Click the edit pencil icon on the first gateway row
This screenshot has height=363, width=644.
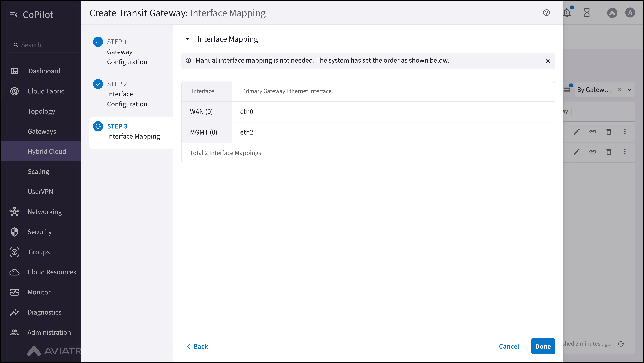tap(577, 132)
